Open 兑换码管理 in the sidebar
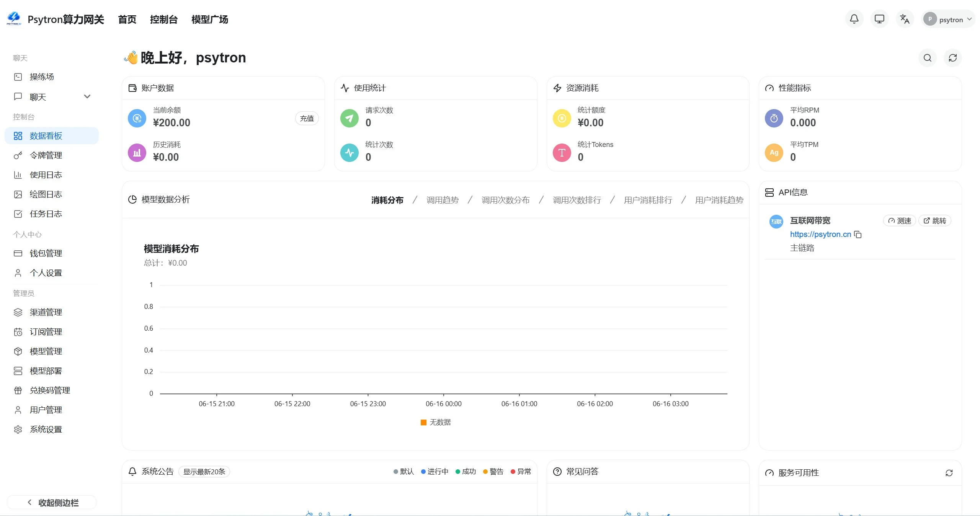The width and height of the screenshot is (980, 516). (52, 390)
